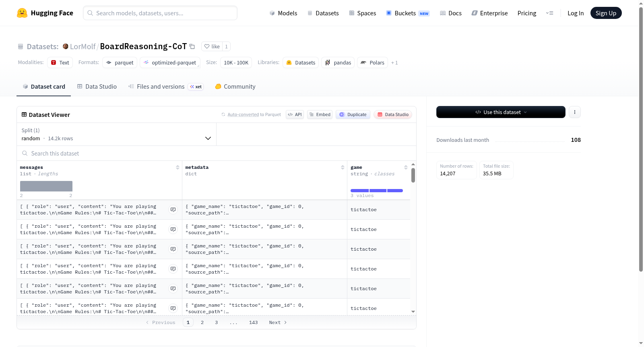The width and height of the screenshot is (644, 347).
Task: Click the LorMolf user avatar
Action: pyautogui.click(x=66, y=46)
